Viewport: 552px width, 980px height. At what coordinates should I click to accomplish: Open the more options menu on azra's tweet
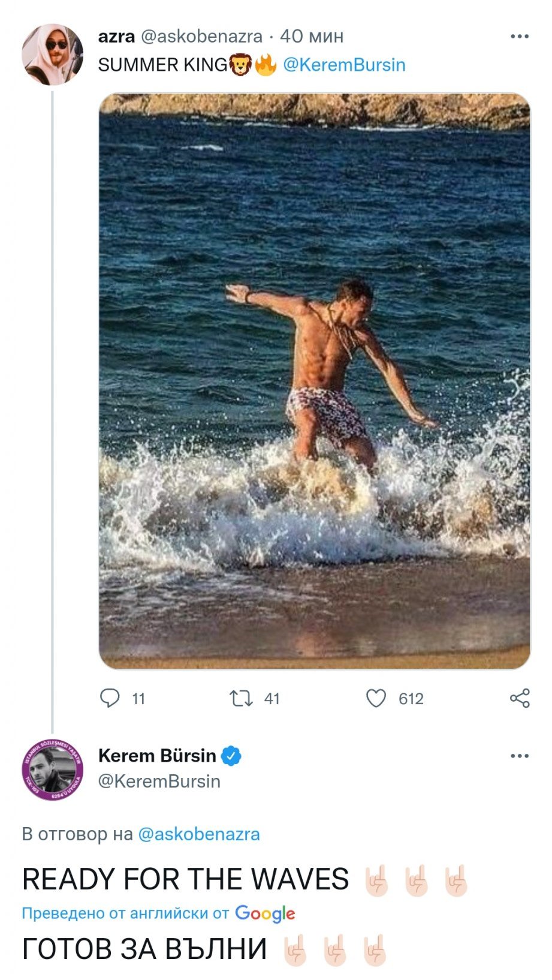519,37
